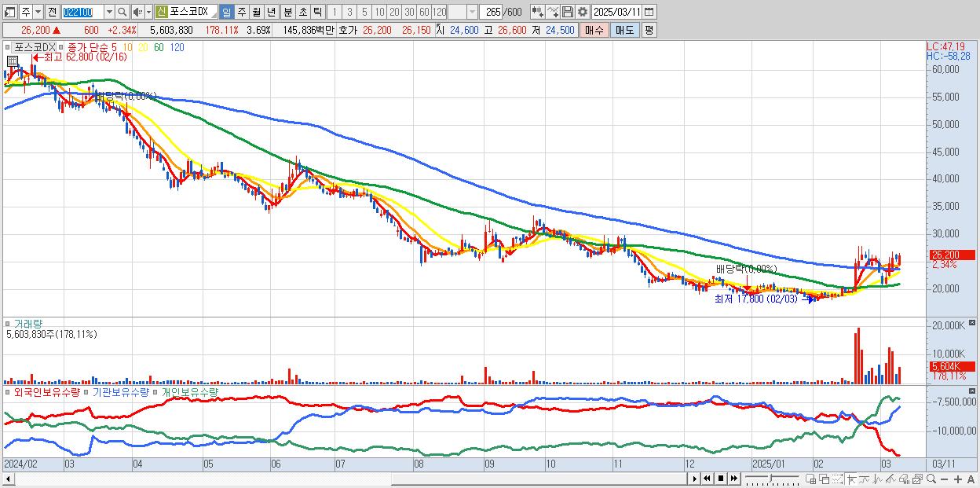Select the 120 interval button
Viewport: 980px width, 488px height.
coord(439,12)
